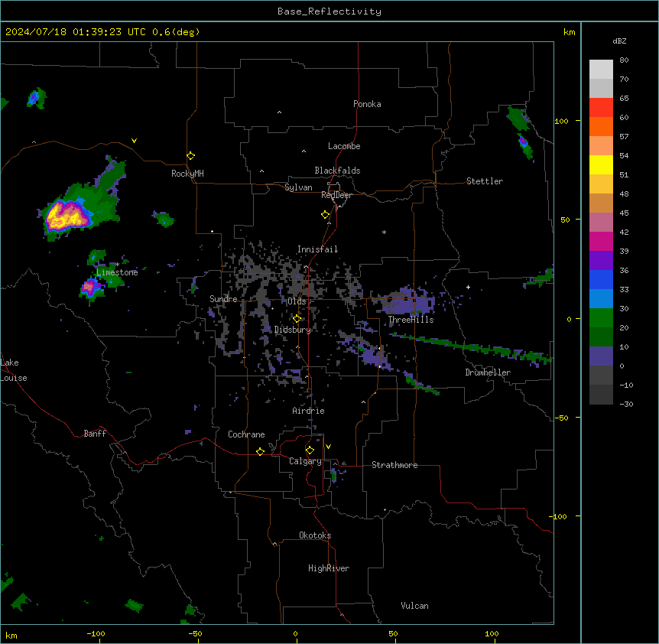Viewport: 659px width, 644px height.
Task: Click the Lake Louise label
Action: coord(14,370)
